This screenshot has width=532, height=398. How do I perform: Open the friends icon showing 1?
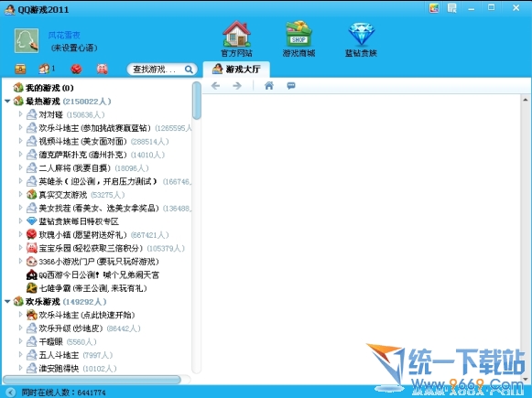tap(47, 69)
